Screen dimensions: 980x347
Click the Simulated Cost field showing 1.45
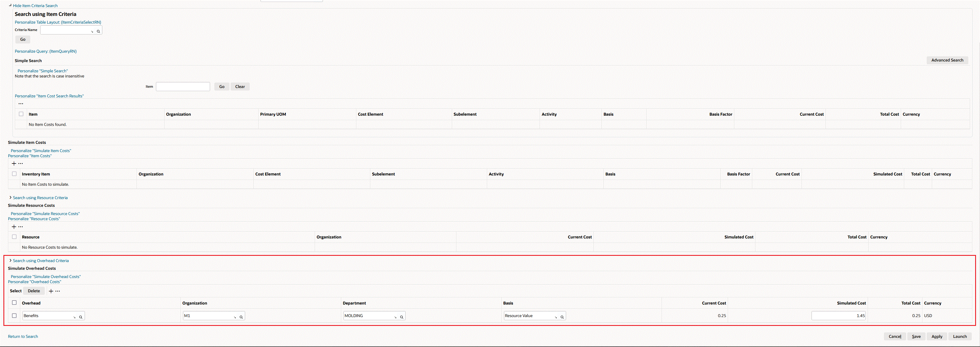(x=838, y=315)
